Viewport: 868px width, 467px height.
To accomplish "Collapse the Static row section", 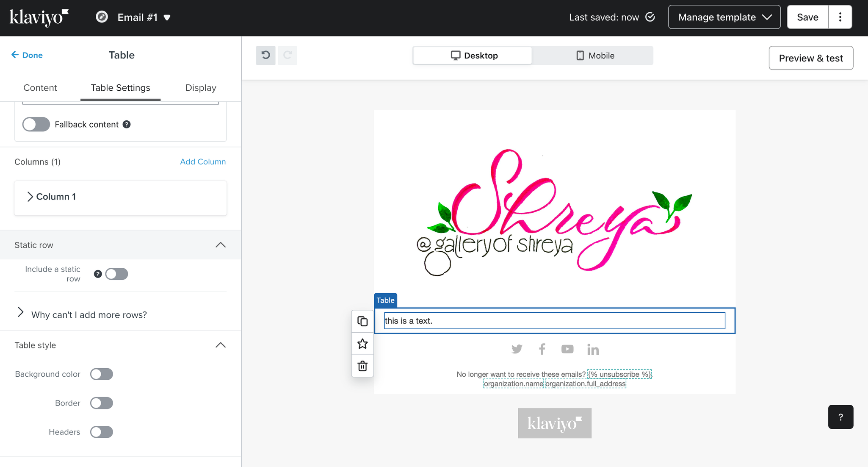I will 220,245.
